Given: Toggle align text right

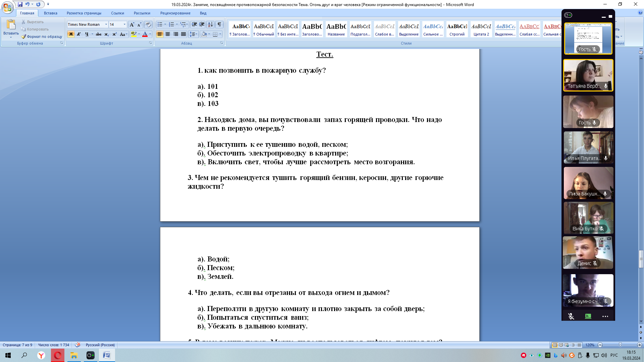Looking at the screenshot, I should (175, 34).
